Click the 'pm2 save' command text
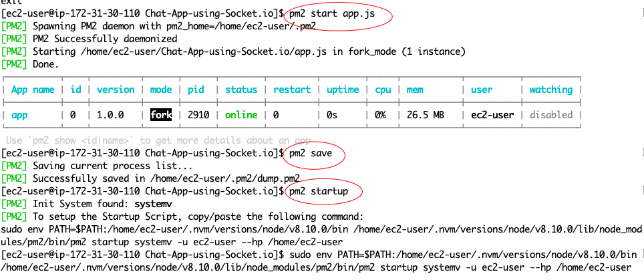 click(311, 154)
